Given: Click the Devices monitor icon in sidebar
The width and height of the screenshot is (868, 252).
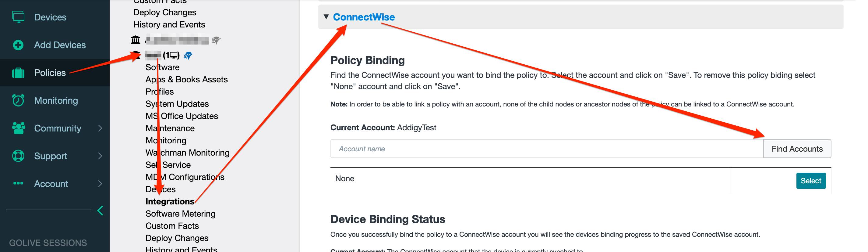Looking at the screenshot, I should click(18, 17).
